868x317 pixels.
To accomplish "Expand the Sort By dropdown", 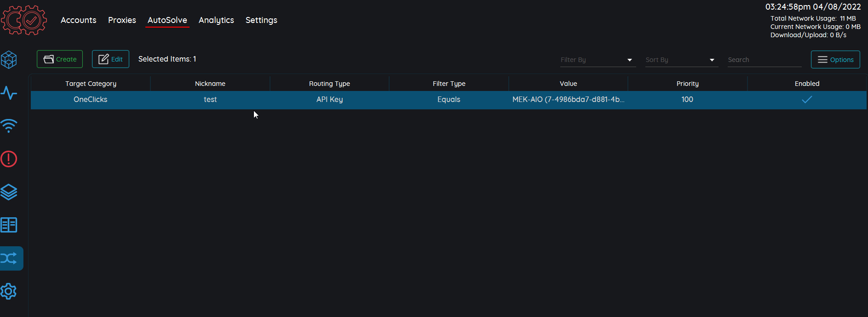I will 681,60.
